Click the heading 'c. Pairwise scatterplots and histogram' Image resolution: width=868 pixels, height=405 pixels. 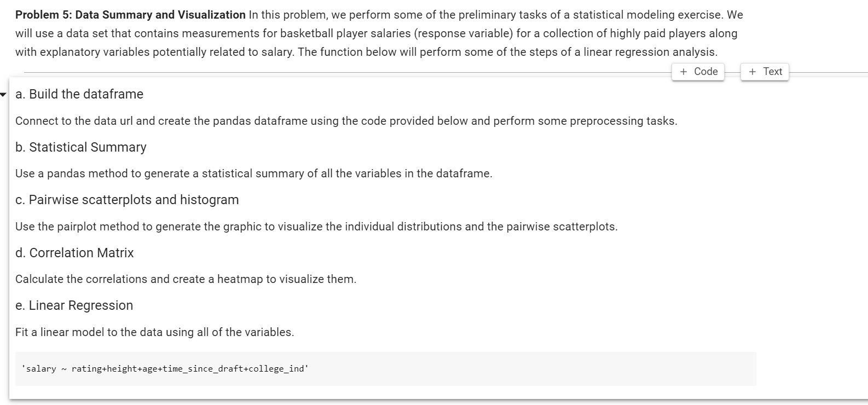click(x=126, y=200)
